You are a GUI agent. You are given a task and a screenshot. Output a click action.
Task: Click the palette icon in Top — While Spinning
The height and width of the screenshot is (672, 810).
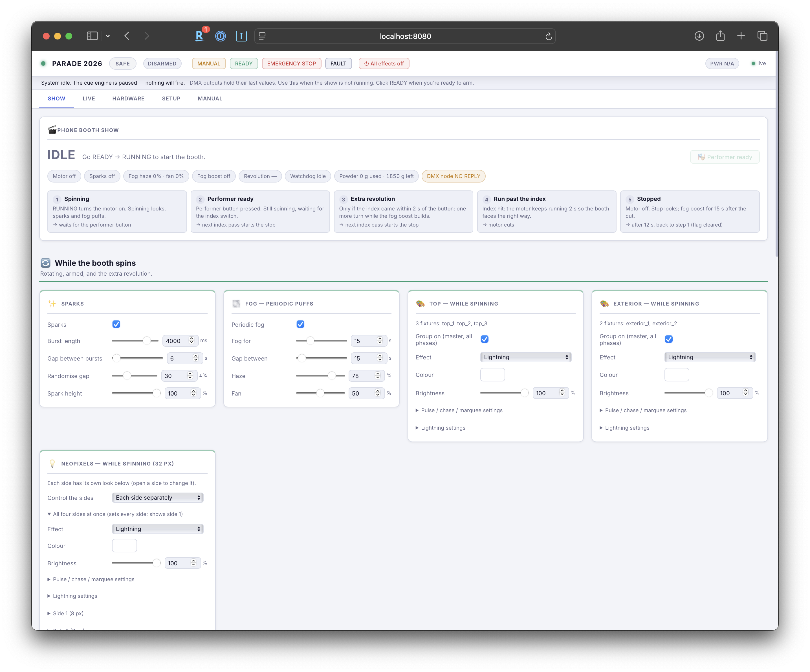421,304
